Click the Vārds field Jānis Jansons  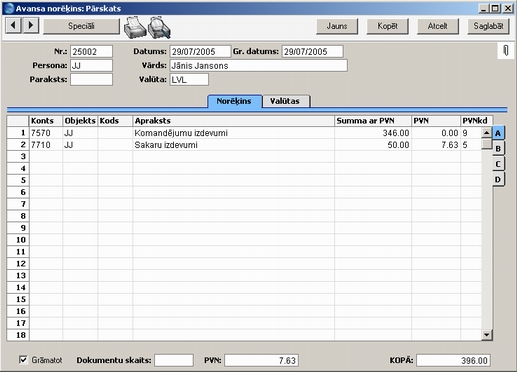[258, 66]
